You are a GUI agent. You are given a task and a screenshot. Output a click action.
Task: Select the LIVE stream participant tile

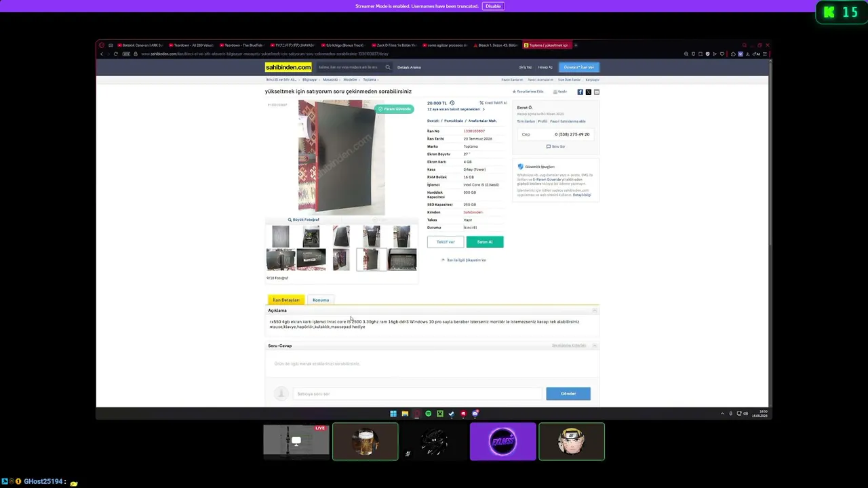[296, 442]
